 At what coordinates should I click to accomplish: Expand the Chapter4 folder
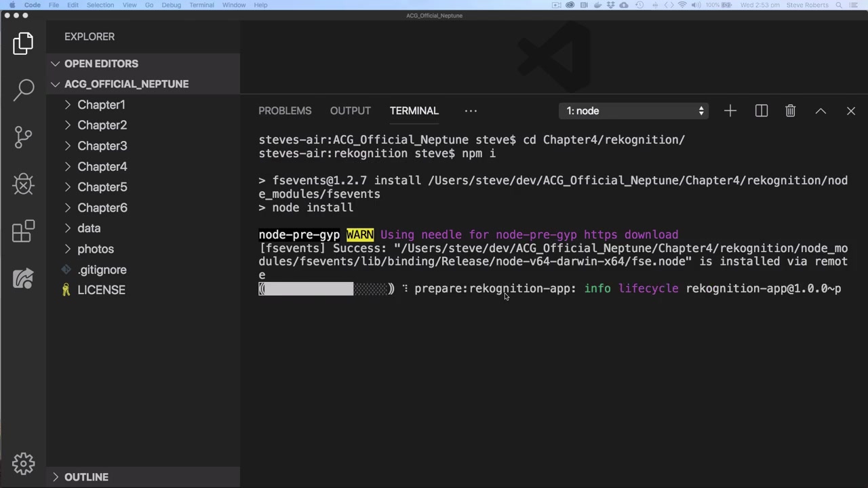click(102, 167)
